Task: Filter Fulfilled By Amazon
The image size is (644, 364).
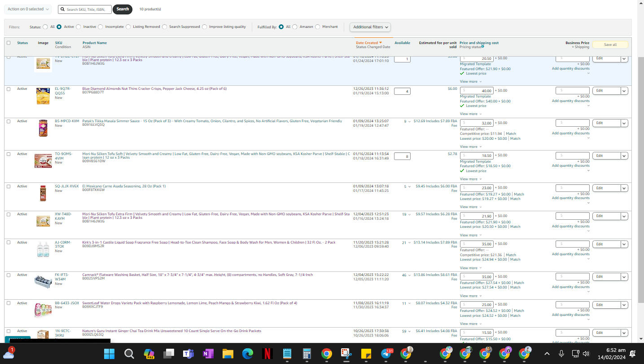Action: click(x=295, y=27)
